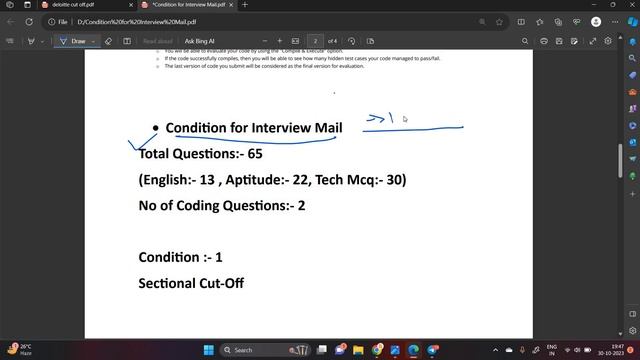The image size is (640, 360).
Task: Open the tab actions menu
Action: click(x=27, y=5)
